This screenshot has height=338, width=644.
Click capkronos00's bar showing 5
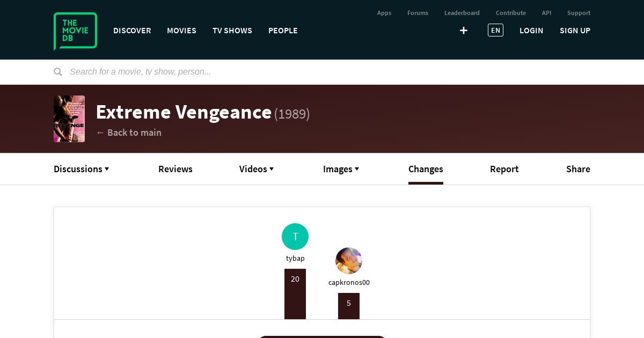coord(349,306)
